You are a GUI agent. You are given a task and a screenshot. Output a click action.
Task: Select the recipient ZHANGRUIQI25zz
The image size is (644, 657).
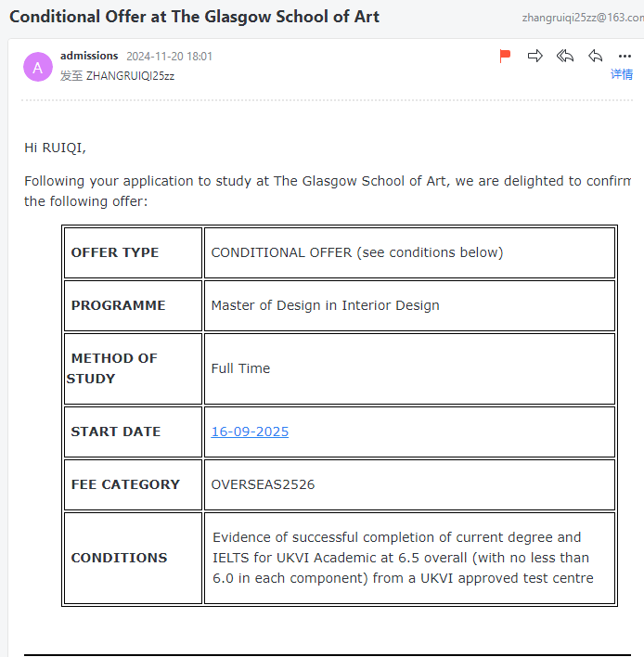(130, 76)
